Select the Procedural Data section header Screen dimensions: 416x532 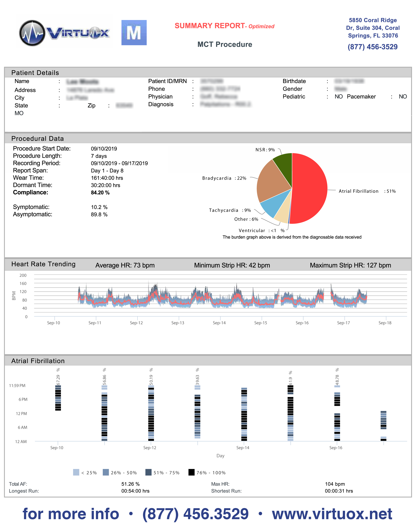click(x=208, y=138)
